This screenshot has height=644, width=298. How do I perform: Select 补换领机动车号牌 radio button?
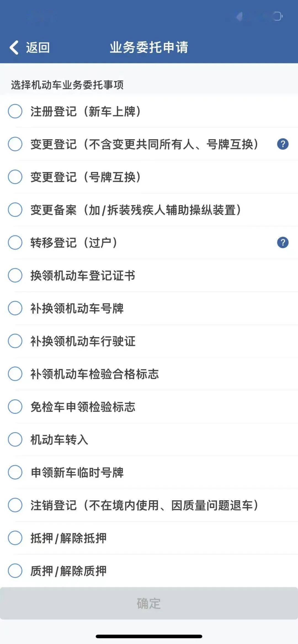(15, 308)
